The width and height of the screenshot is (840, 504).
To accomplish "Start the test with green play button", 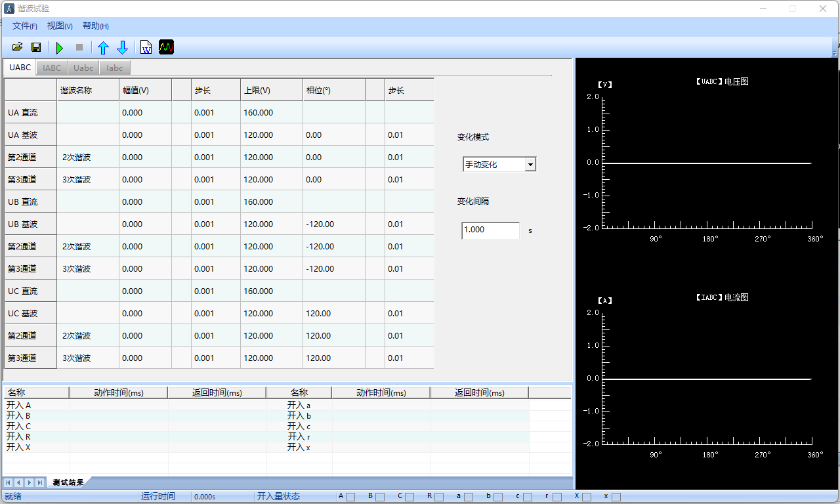I will pos(60,47).
